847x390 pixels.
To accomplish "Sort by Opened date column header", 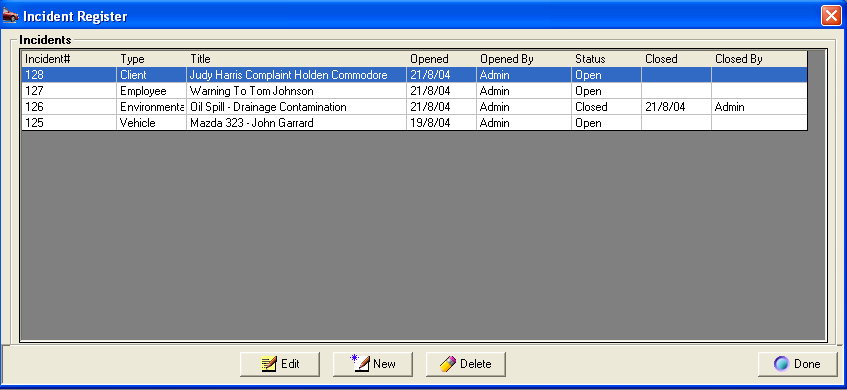I will (x=441, y=59).
